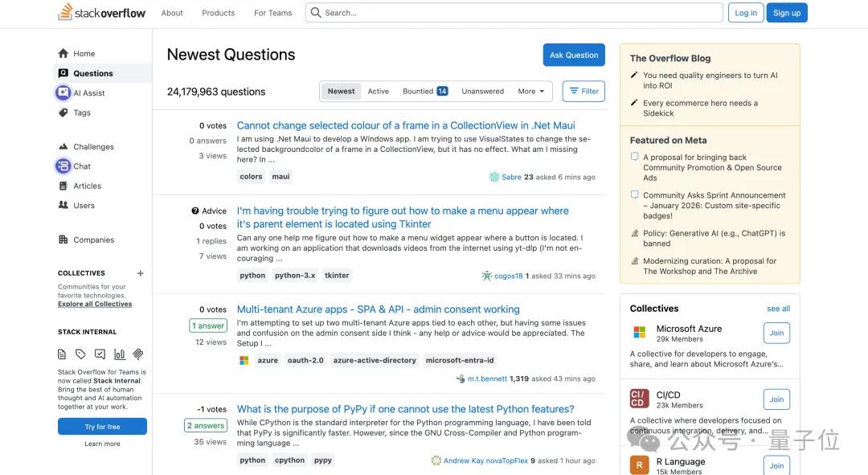The width and height of the screenshot is (868, 475).
Task: Switch to the Active questions tab
Action: coord(379,92)
